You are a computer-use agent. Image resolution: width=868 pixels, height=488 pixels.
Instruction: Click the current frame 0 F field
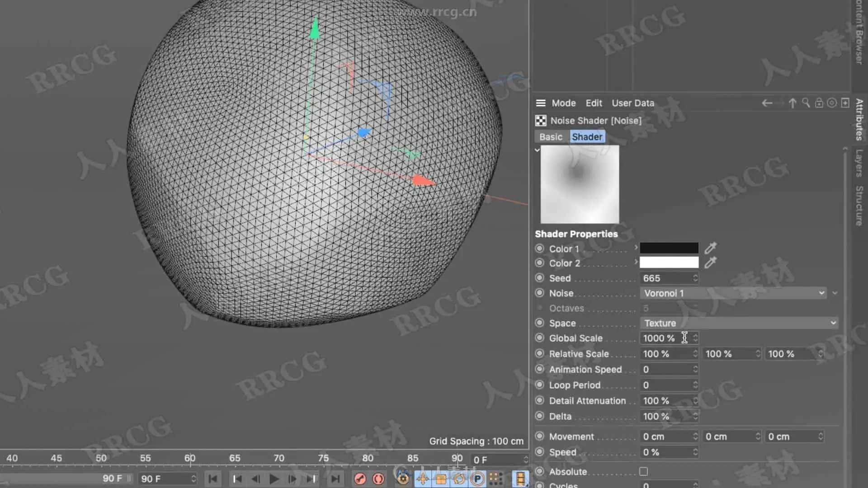[500, 460]
